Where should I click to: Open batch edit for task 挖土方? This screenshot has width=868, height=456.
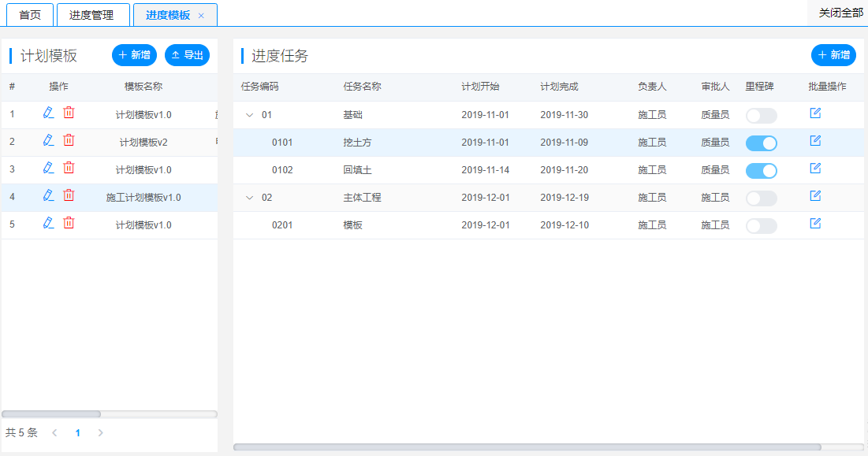(815, 141)
